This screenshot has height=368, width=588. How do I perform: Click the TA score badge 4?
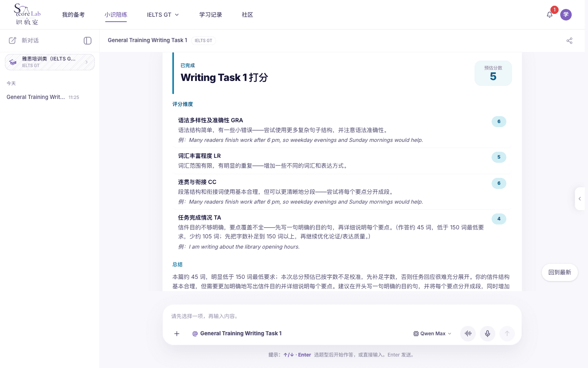(x=499, y=219)
